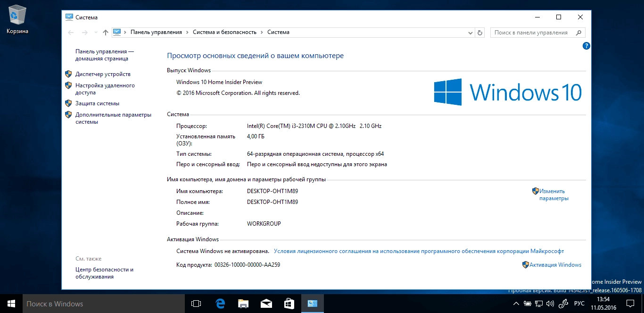
Task: Expand the chevron after Система и безопасность
Action: coord(262,32)
